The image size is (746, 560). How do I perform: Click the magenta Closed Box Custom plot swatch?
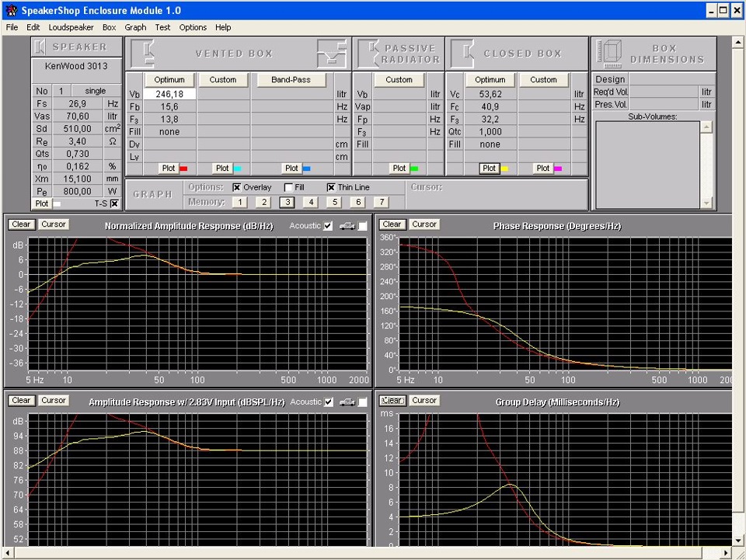[558, 169]
